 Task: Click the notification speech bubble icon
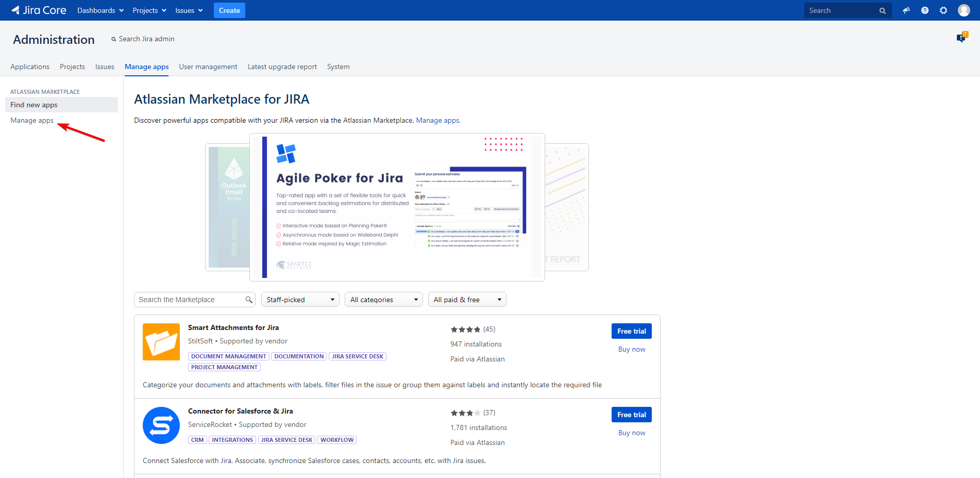tap(961, 38)
